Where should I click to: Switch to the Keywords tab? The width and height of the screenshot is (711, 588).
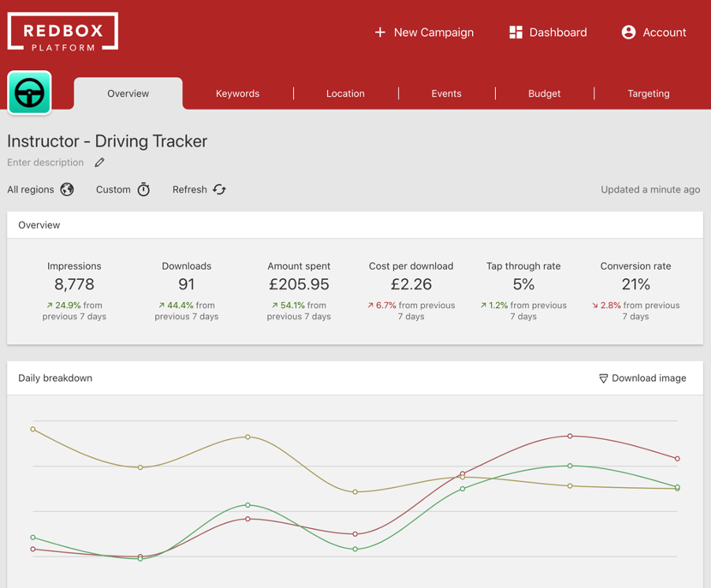click(x=237, y=93)
